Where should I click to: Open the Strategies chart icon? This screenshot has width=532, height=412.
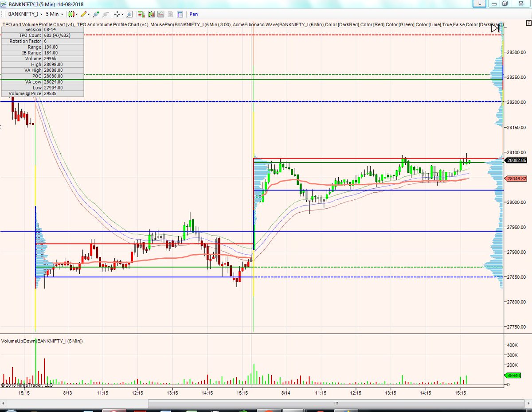[x=160, y=14]
